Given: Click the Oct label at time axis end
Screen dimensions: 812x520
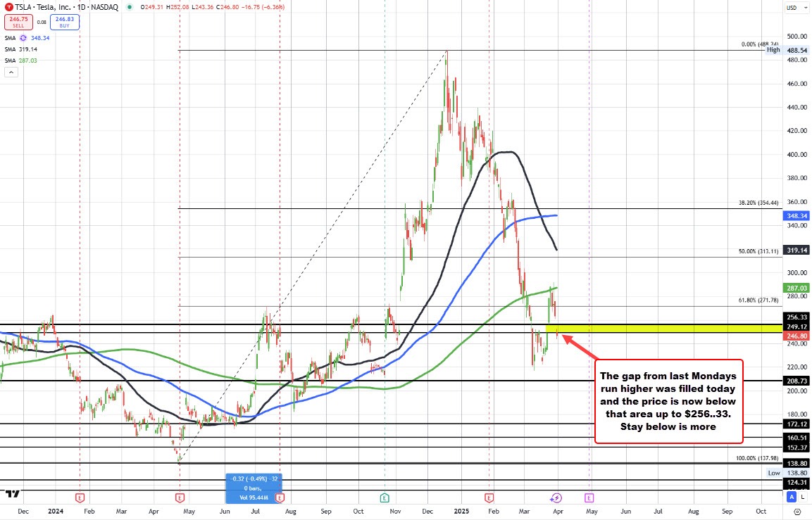Looking at the screenshot, I should [x=761, y=511].
